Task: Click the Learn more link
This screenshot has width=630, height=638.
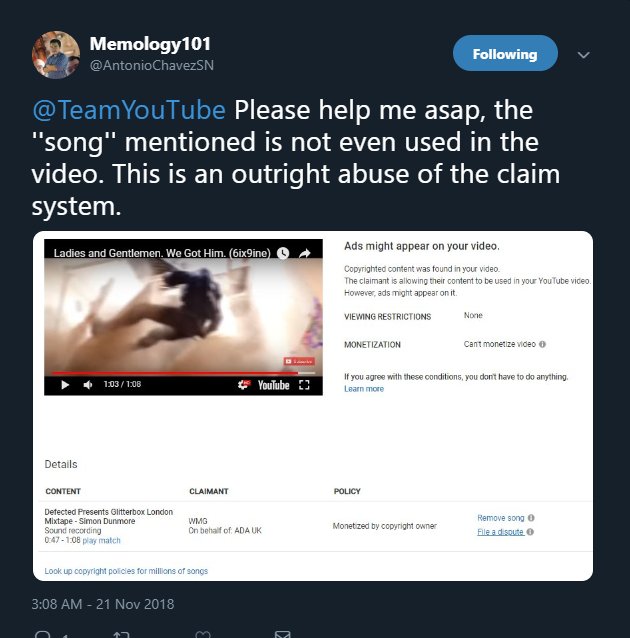Action: pyautogui.click(x=364, y=389)
